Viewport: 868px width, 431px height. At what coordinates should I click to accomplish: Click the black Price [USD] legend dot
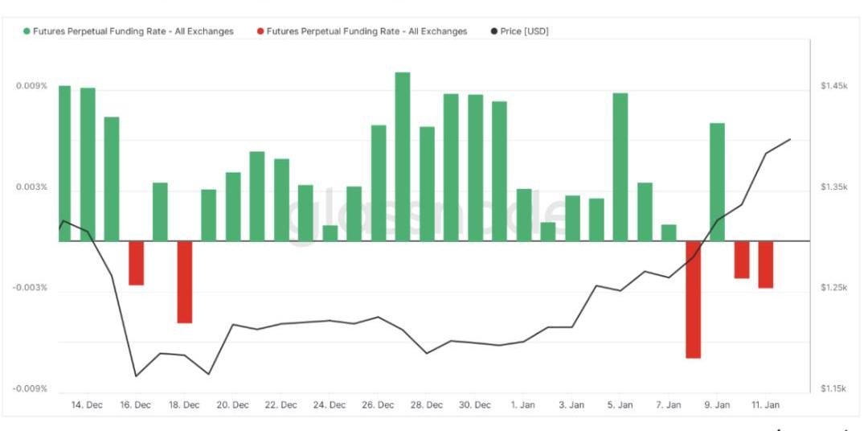(x=493, y=31)
